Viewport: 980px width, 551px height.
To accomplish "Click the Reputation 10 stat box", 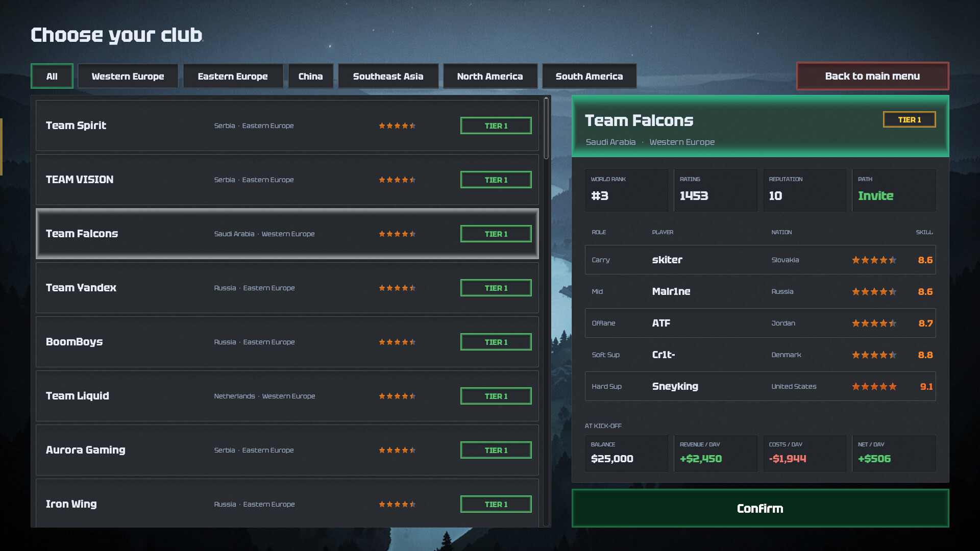I will pyautogui.click(x=804, y=190).
